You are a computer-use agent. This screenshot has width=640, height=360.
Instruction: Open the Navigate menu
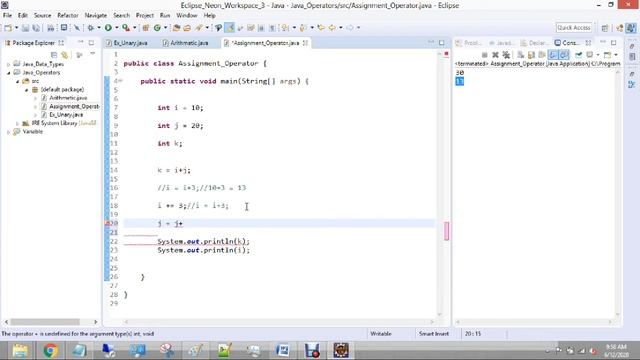pos(96,16)
